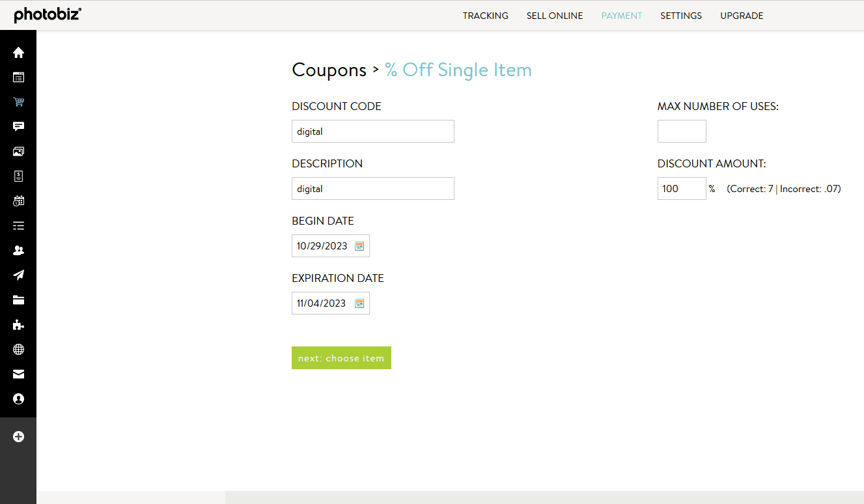Screen dimensions: 864x504
Task: Open the invoices sidebar icon
Action: (18, 176)
